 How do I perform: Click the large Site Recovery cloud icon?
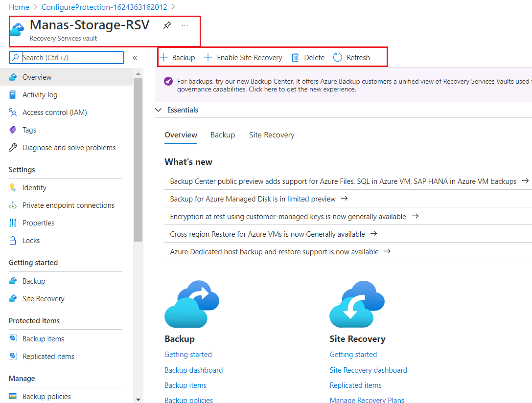pos(357,304)
